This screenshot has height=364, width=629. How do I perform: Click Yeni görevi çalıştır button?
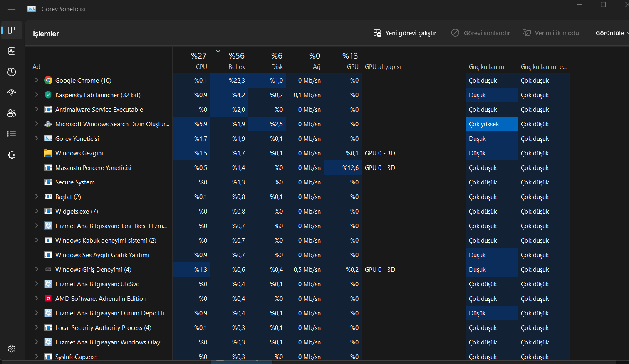[405, 33]
